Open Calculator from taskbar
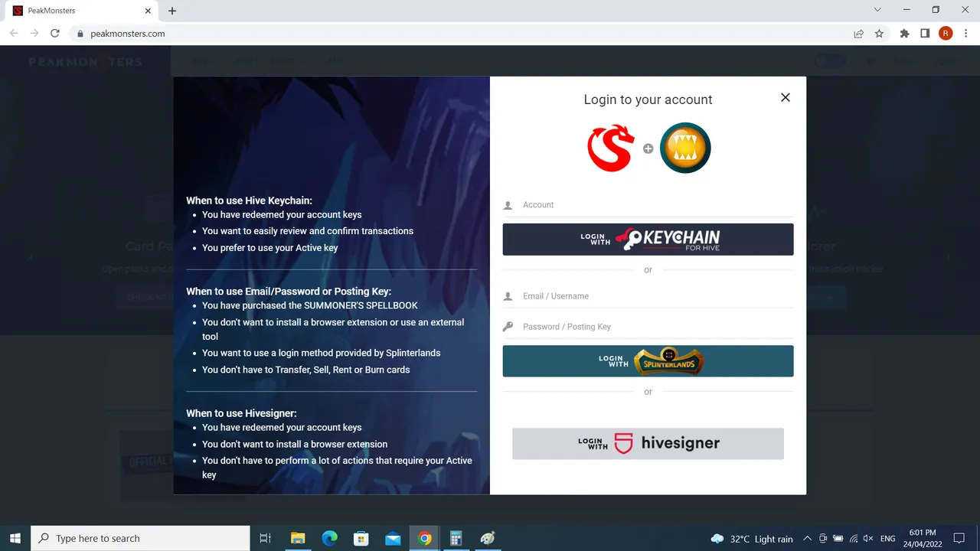 coord(456,539)
